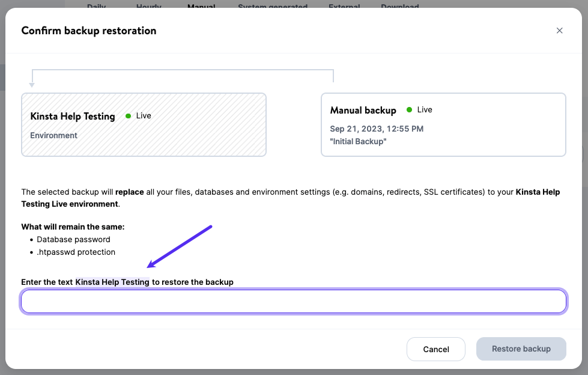
Task: Switch to the Hourly backups tab
Action: tap(148, 7)
